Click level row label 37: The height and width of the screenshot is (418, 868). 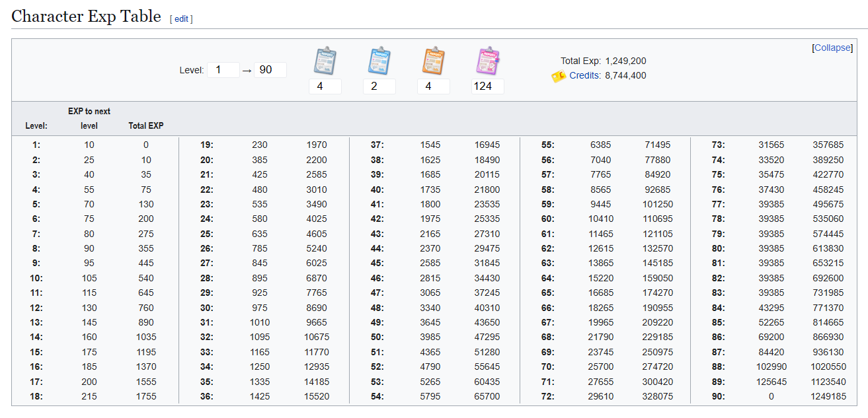click(377, 145)
